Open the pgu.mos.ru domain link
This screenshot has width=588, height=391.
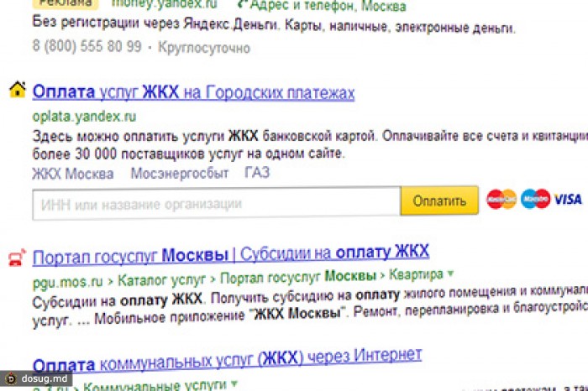point(67,282)
